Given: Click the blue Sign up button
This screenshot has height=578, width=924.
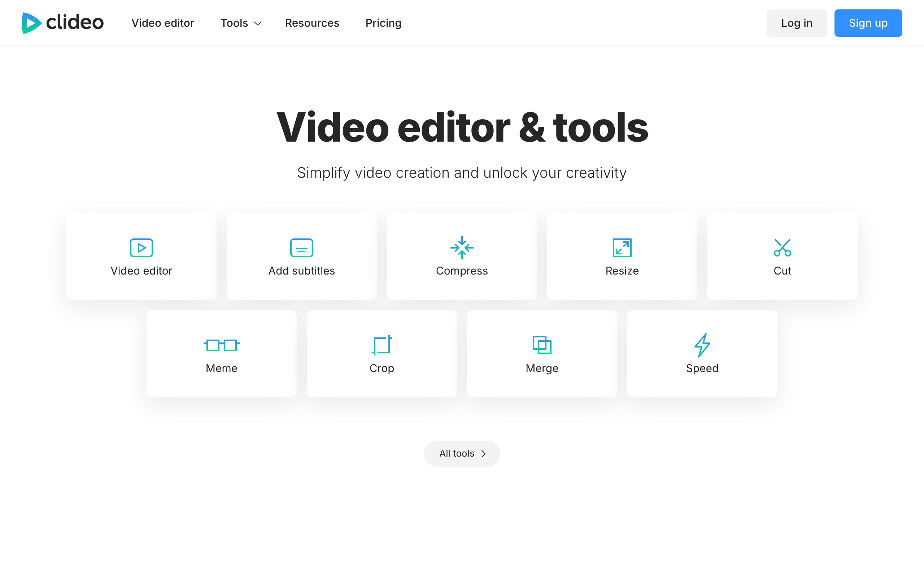Looking at the screenshot, I should point(868,23).
